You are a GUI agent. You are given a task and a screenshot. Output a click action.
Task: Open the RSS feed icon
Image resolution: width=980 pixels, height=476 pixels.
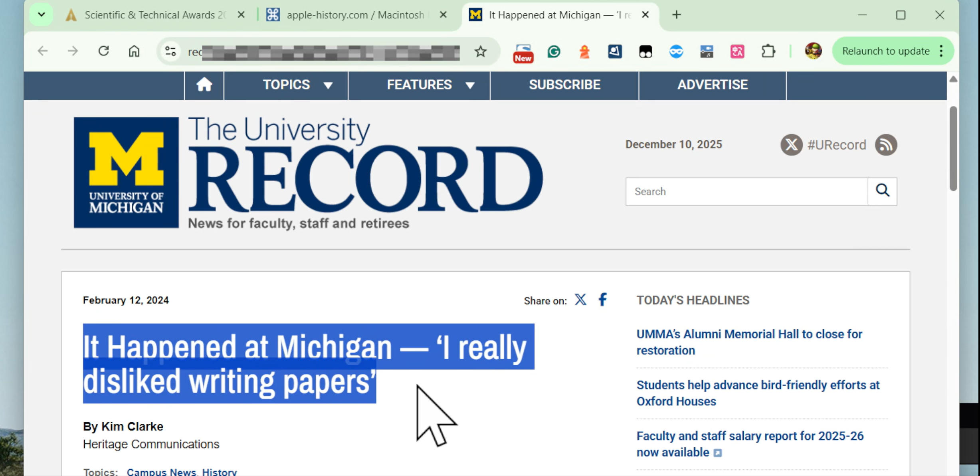tap(886, 145)
